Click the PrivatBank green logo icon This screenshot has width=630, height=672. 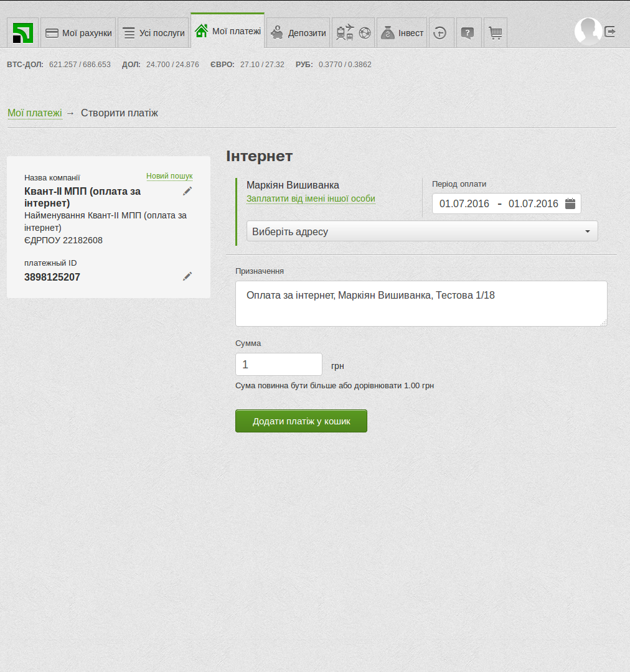[23, 33]
